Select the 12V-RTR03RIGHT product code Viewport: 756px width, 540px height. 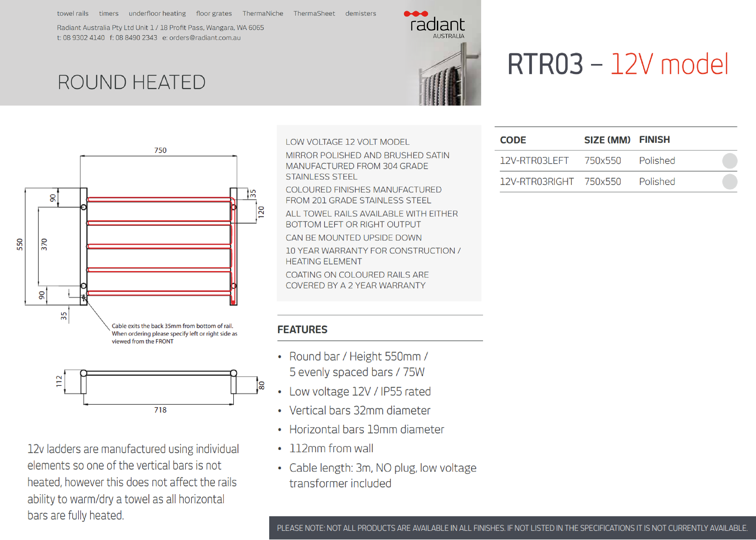point(536,182)
